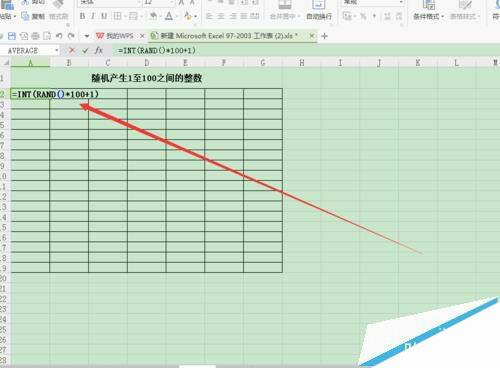The image size is (500, 368).
Task: Toggle bold formatting in the ribbon
Action: click(x=82, y=16)
